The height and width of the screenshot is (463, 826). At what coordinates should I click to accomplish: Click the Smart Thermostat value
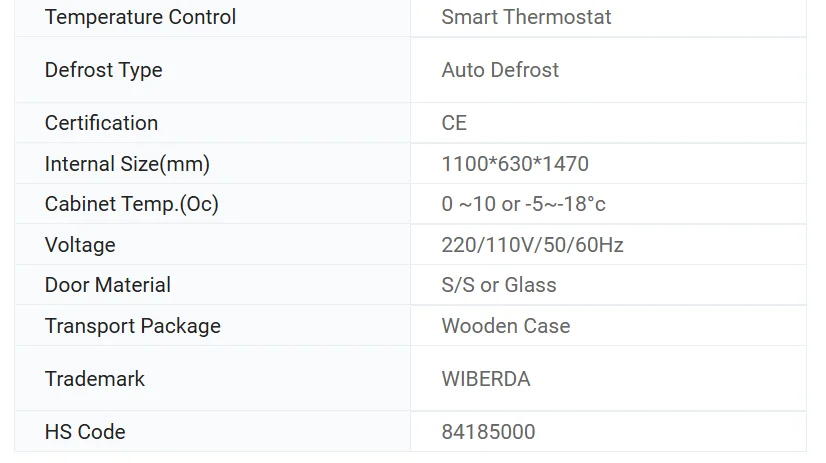[526, 17]
